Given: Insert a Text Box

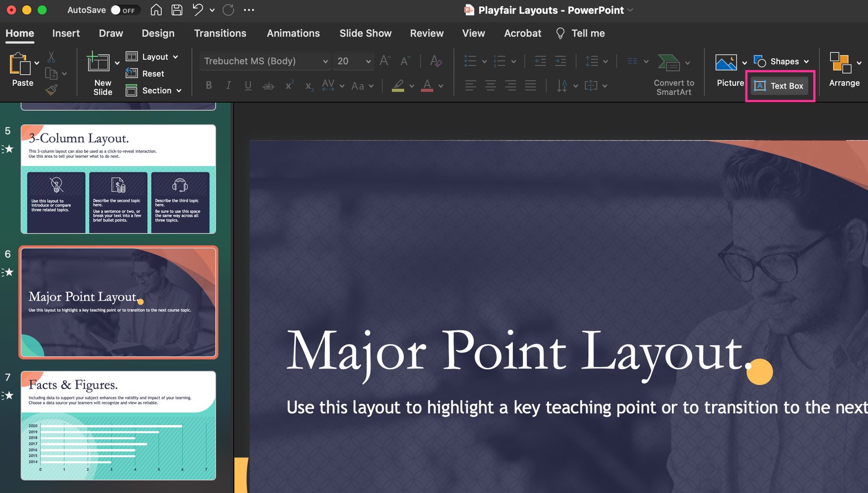Looking at the screenshot, I should pos(779,85).
